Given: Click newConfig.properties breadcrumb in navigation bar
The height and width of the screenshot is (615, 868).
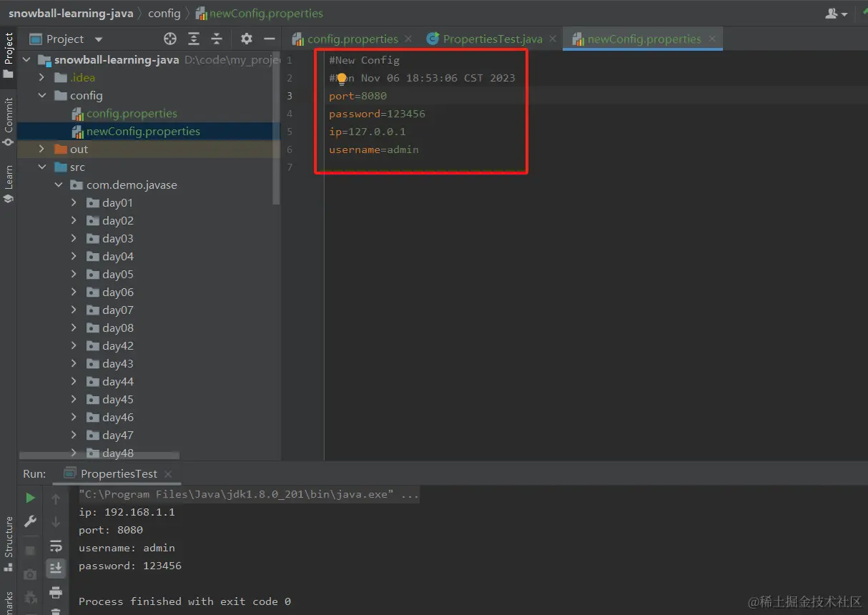Looking at the screenshot, I should tap(260, 14).
